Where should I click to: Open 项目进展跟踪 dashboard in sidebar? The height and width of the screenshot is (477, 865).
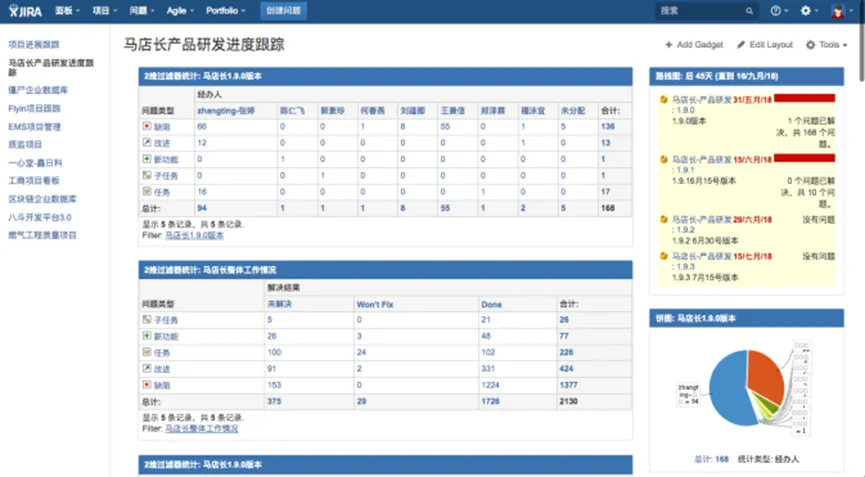34,45
